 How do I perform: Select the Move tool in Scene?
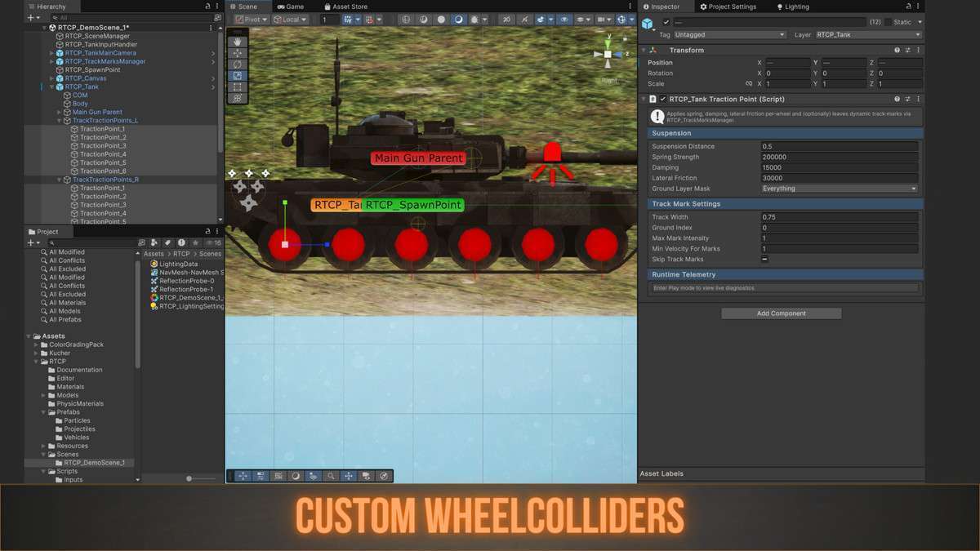pos(238,52)
